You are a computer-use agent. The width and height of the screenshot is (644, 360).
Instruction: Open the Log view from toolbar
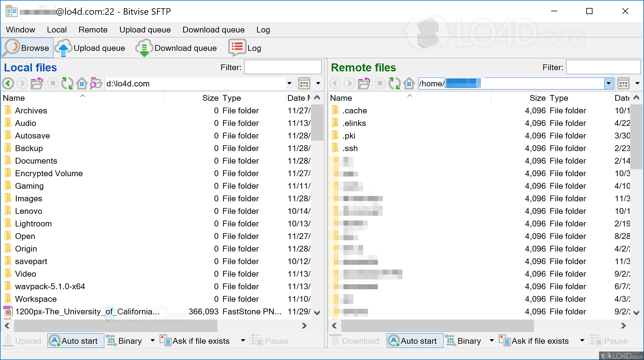pos(245,48)
